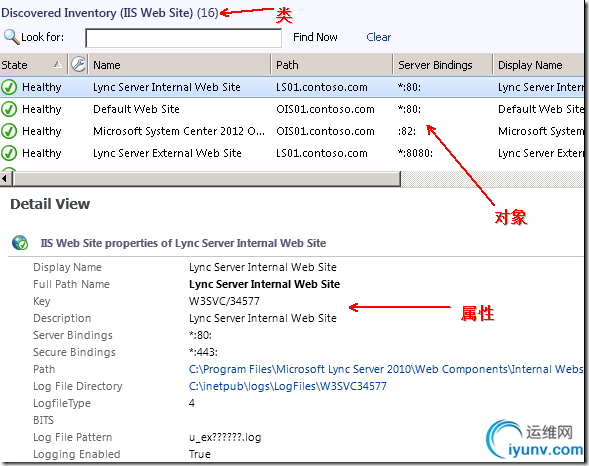Sort by the Display Name column header

point(539,65)
